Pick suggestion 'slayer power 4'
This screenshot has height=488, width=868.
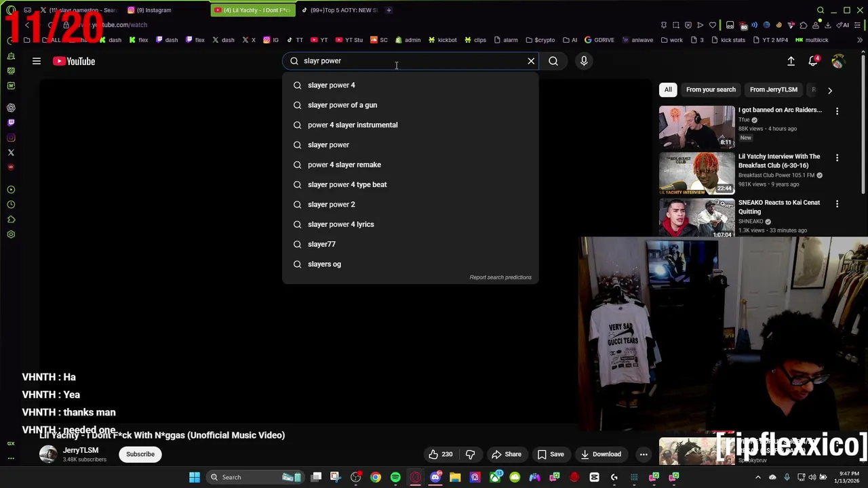click(x=410, y=85)
